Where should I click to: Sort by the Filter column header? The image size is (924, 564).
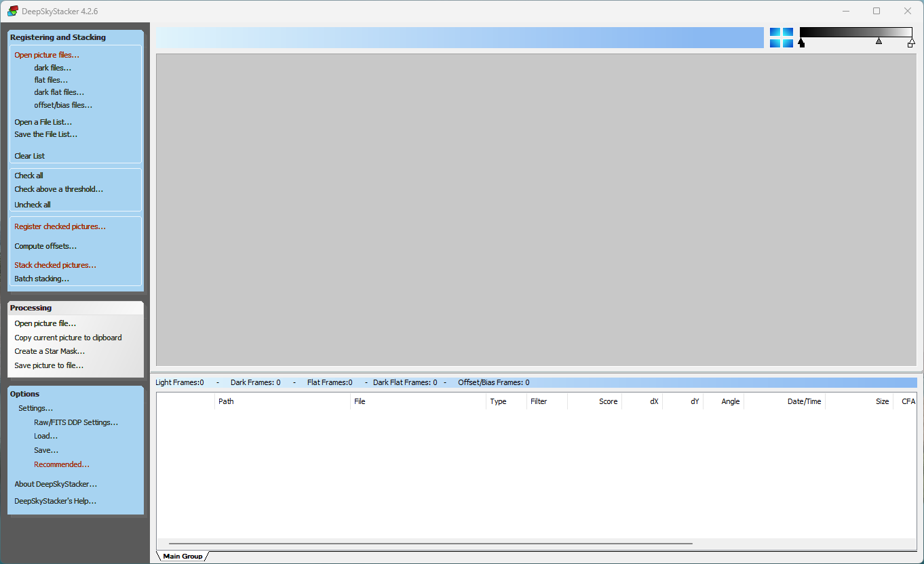coord(547,401)
